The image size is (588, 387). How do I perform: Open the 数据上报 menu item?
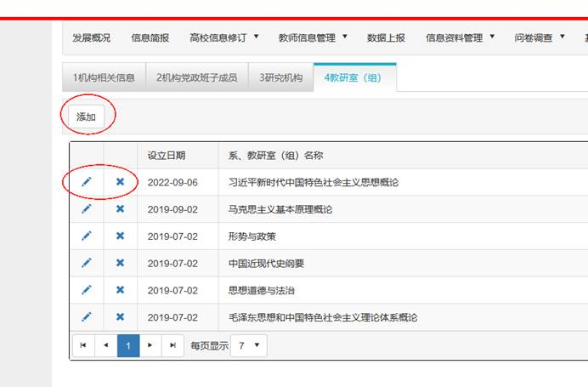click(386, 37)
